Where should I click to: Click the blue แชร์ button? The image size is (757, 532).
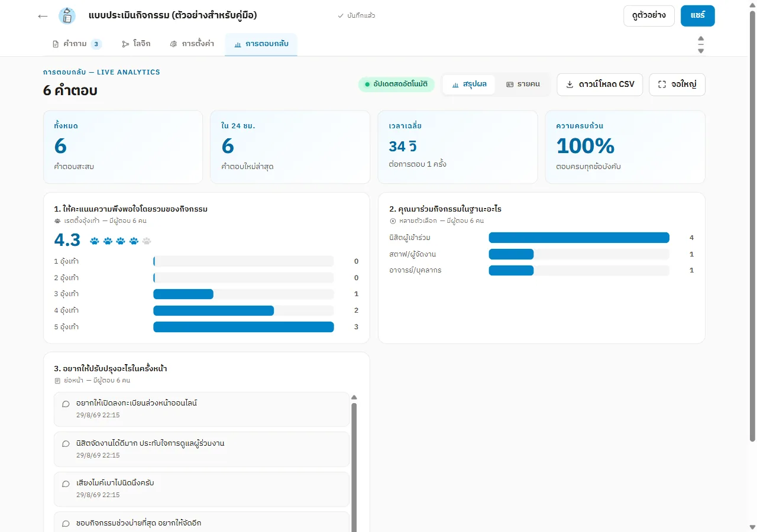[x=698, y=16]
